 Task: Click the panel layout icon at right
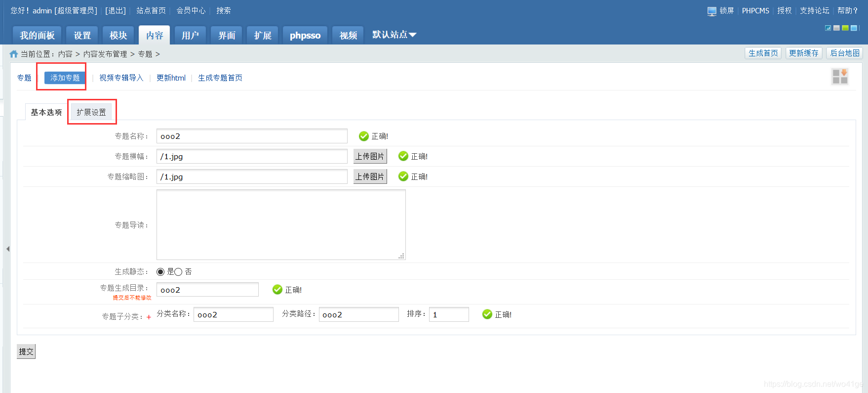point(840,77)
